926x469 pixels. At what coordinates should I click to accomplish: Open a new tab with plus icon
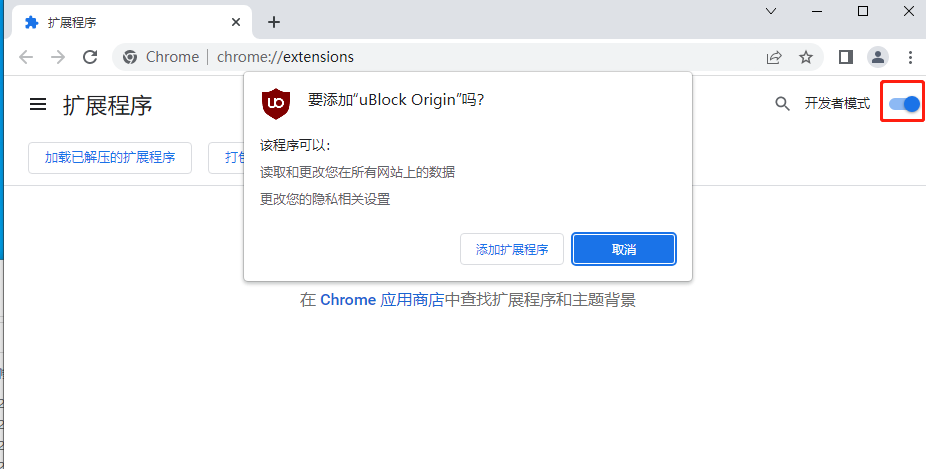click(274, 22)
